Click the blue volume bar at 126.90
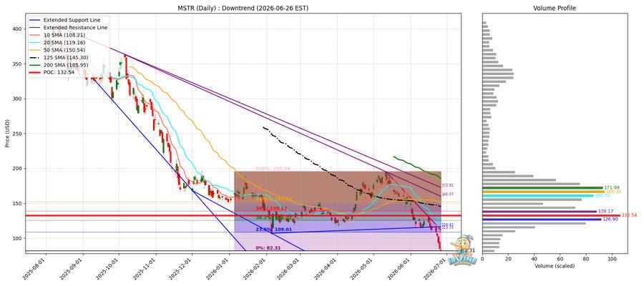 click(x=542, y=220)
